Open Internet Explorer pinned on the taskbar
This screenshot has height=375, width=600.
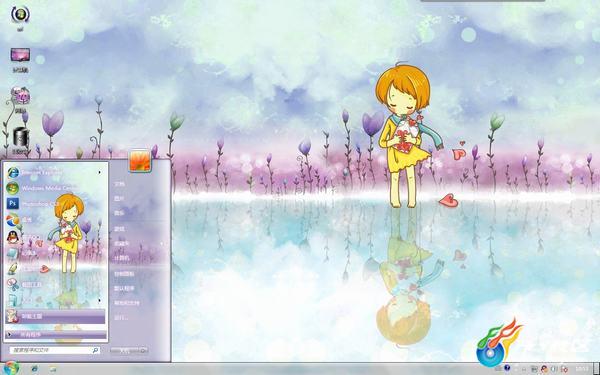pyautogui.click(x=35, y=368)
